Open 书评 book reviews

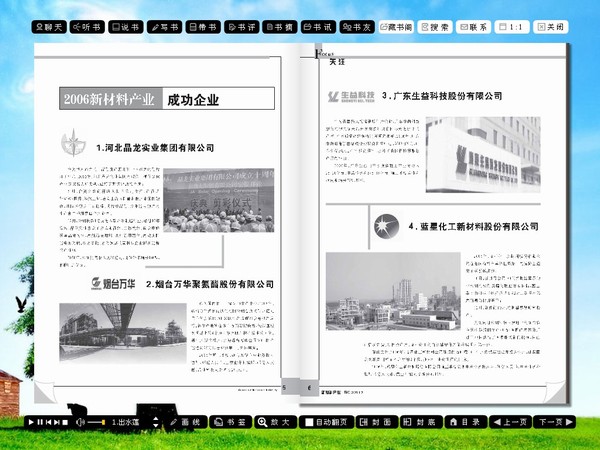pos(241,27)
